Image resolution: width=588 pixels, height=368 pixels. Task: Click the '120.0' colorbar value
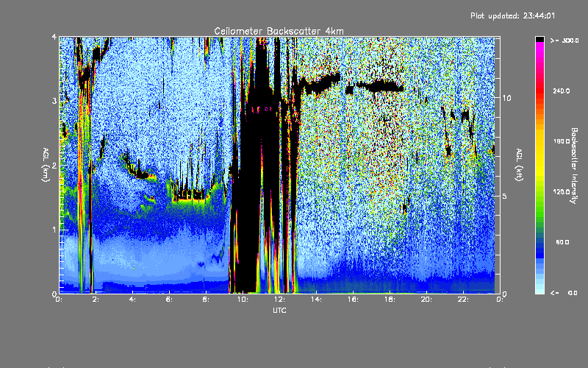click(562, 191)
